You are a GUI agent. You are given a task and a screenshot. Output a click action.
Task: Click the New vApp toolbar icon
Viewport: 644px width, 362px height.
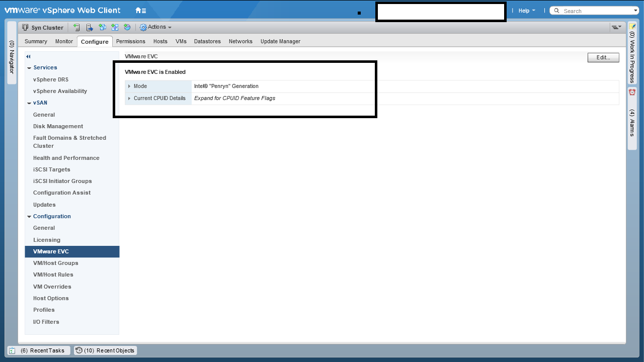pyautogui.click(x=115, y=27)
